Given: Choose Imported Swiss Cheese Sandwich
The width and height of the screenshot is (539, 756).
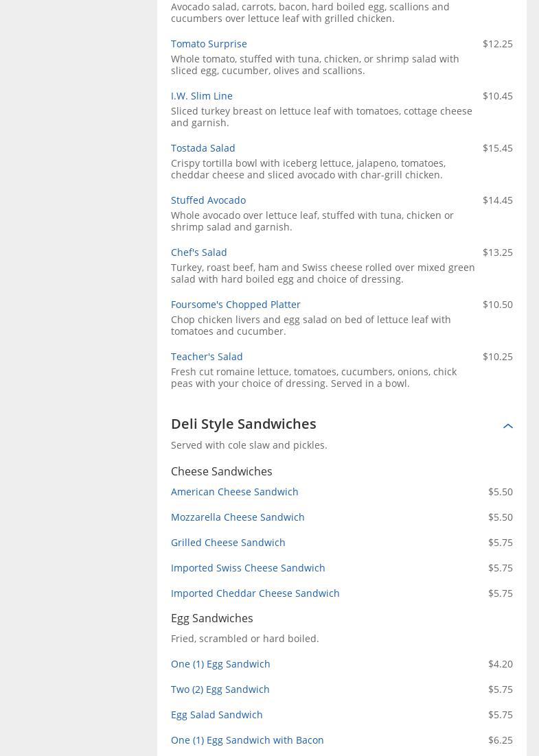Looking at the screenshot, I should [x=248, y=568].
